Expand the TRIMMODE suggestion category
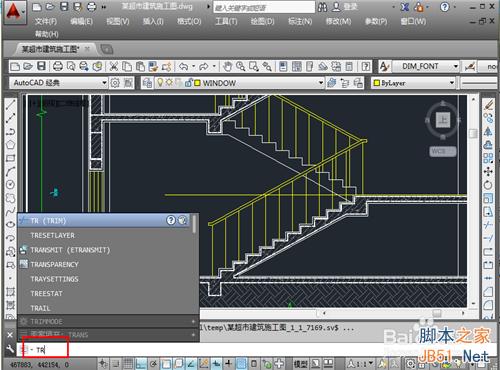The width and height of the screenshot is (500, 370). coord(193,322)
